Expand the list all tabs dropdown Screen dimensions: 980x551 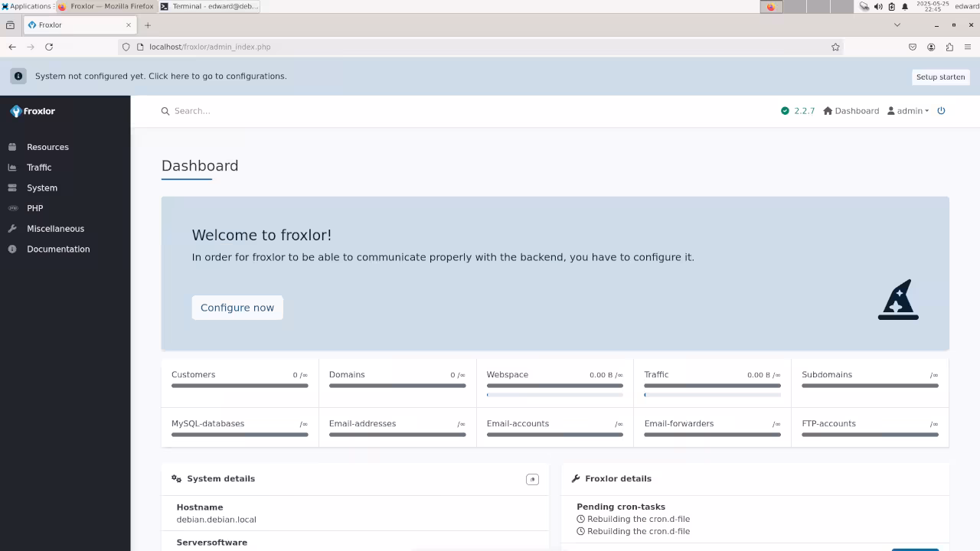[x=897, y=24]
